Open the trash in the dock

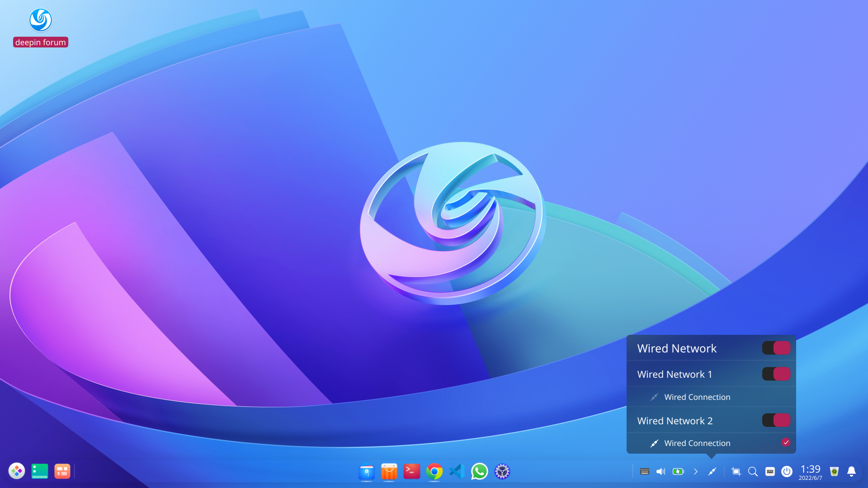point(835,472)
